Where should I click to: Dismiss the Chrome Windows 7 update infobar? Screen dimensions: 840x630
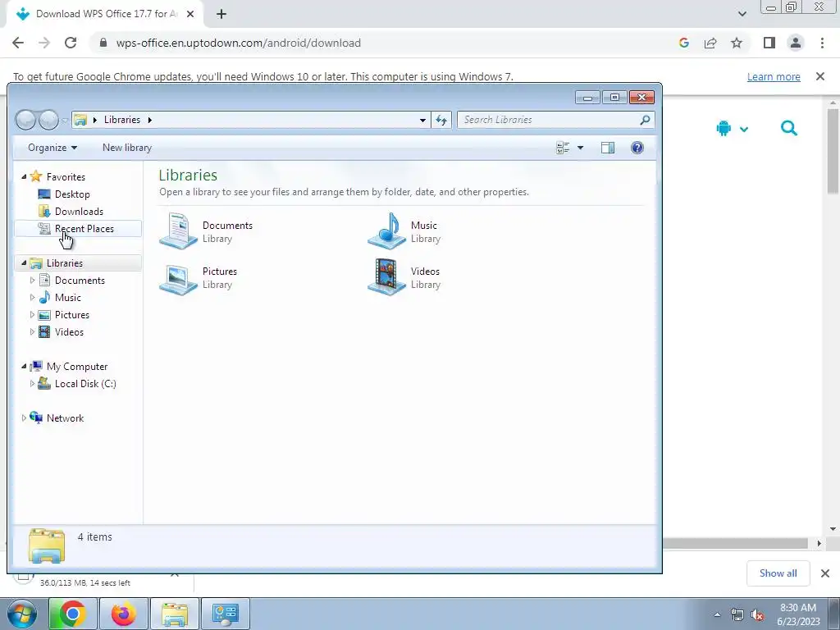click(820, 76)
